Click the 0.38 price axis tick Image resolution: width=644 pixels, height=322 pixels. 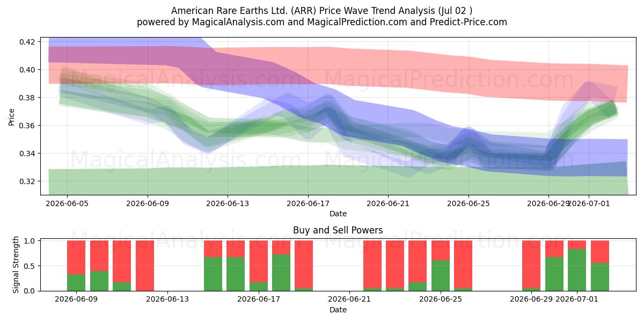tap(27, 98)
